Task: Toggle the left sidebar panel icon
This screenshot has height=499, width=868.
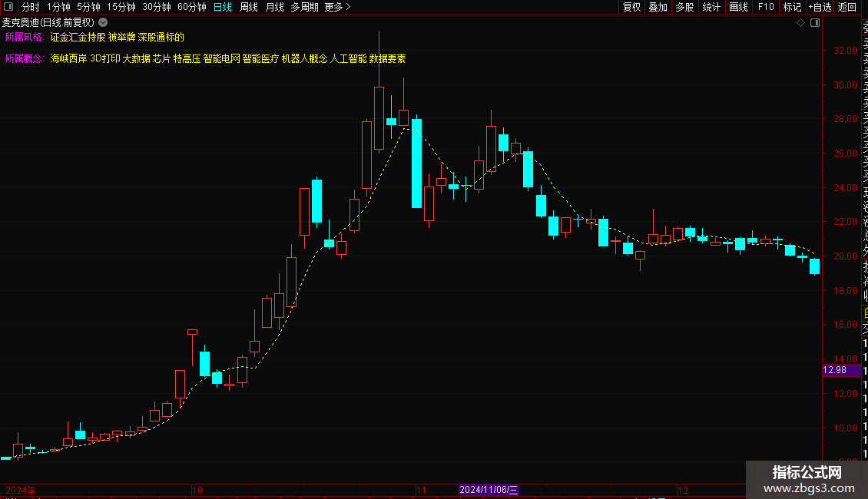Action: (x=8, y=7)
